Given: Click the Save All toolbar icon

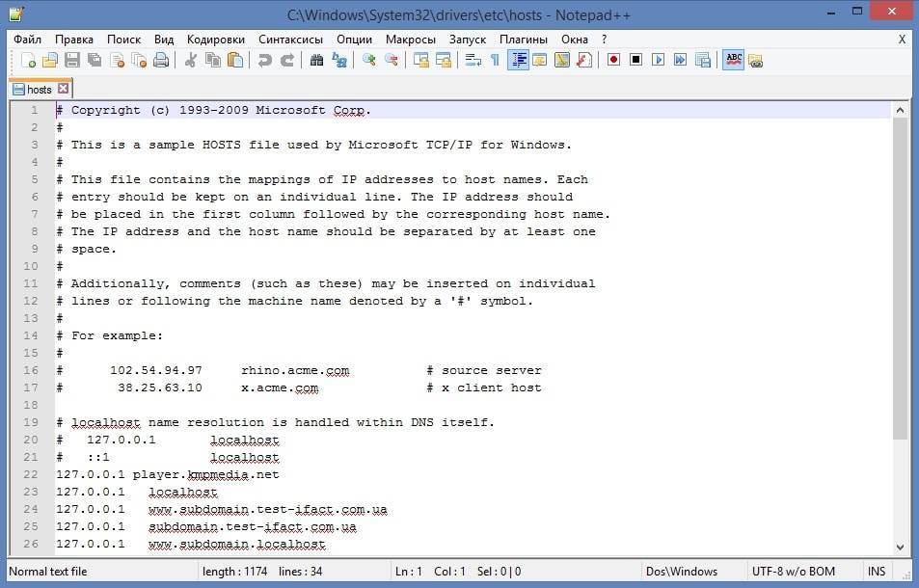Looking at the screenshot, I should (95, 60).
